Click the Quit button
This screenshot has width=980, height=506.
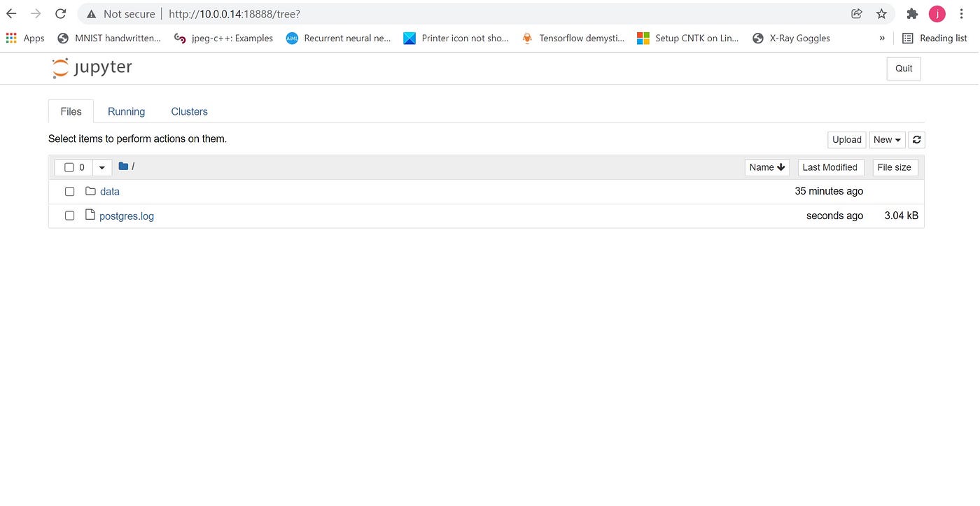coord(904,69)
